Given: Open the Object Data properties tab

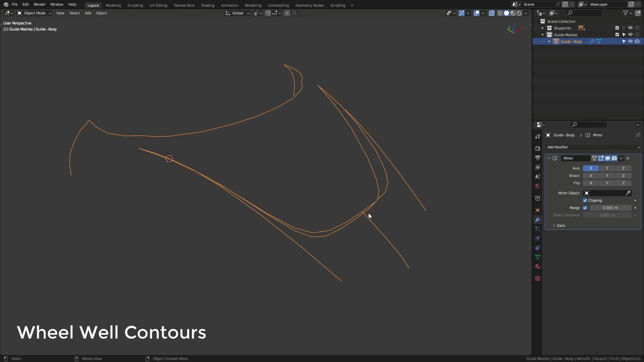Looking at the screenshot, I should [538, 257].
